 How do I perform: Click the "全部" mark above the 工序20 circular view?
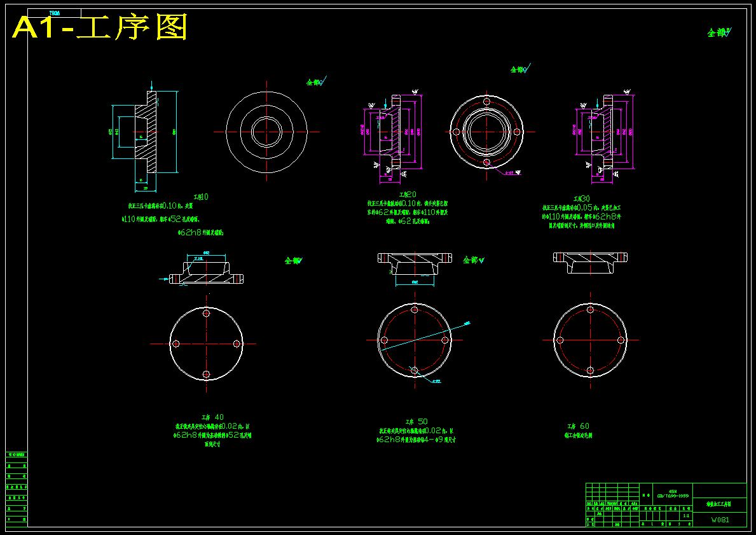pos(521,69)
